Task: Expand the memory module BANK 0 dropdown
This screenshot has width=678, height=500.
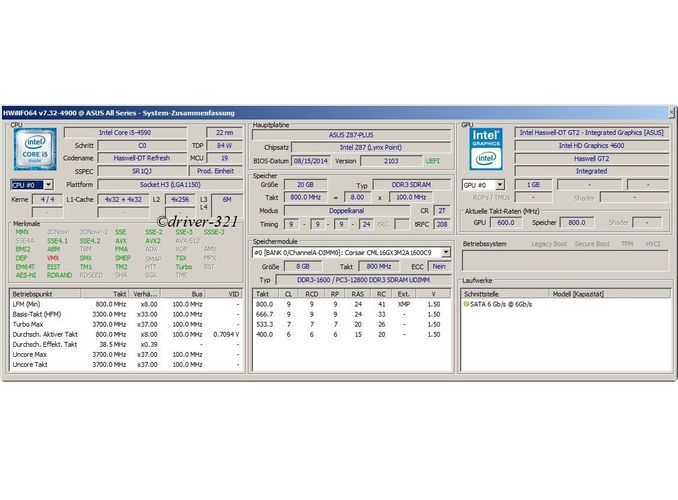Action: point(446,252)
